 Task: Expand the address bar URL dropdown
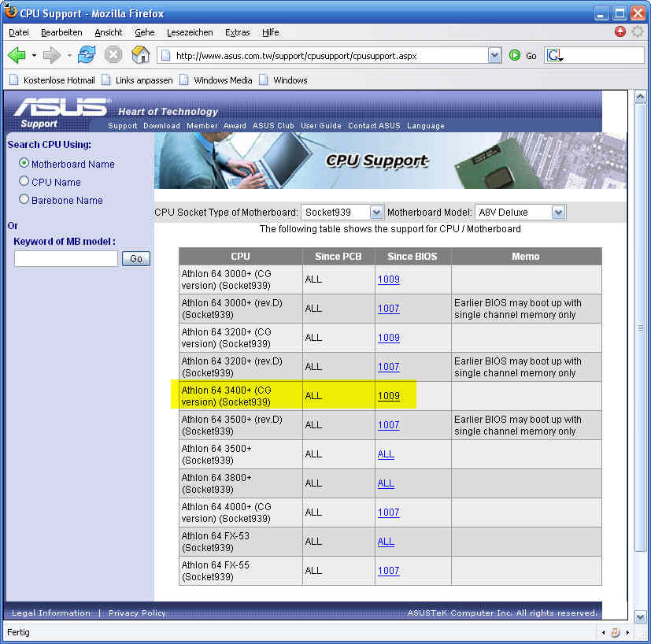(x=494, y=55)
